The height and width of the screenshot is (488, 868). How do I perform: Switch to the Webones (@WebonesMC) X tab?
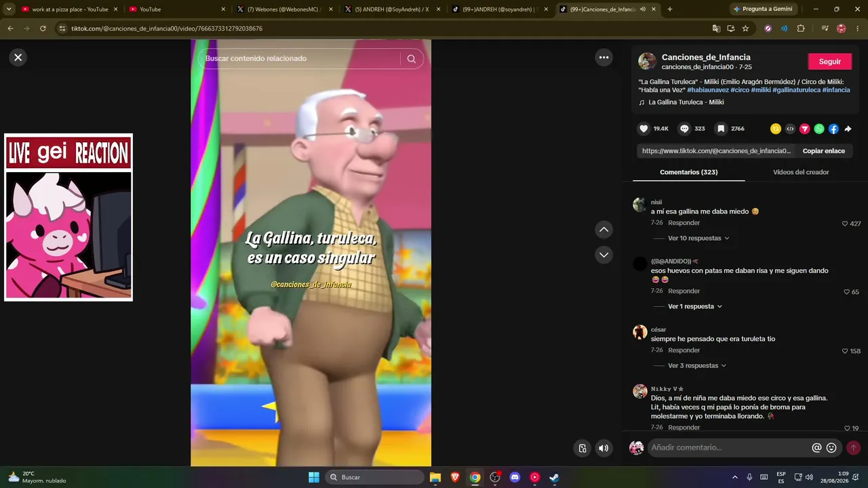point(283,9)
